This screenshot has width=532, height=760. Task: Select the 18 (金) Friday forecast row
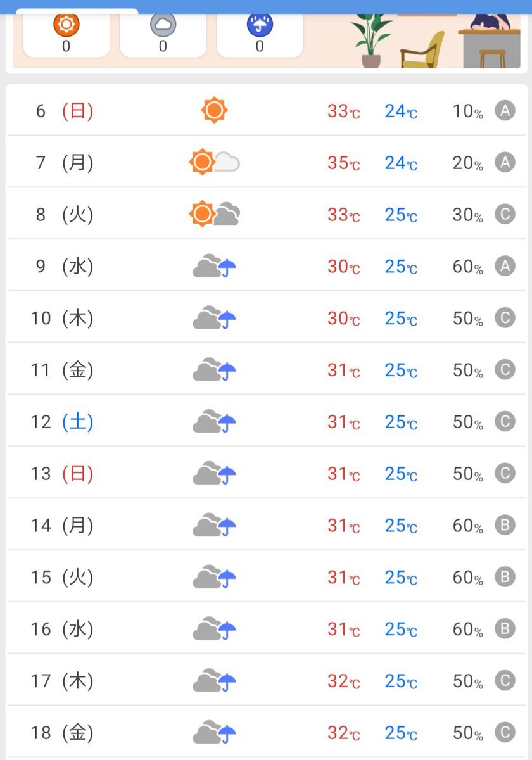tap(266, 733)
